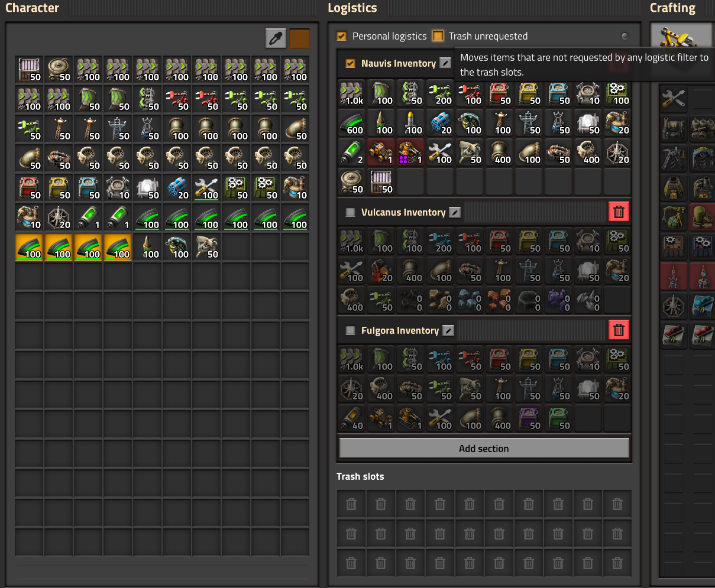
Task: Select the splitter stack in character inventory
Action: pyautogui.click(x=147, y=100)
